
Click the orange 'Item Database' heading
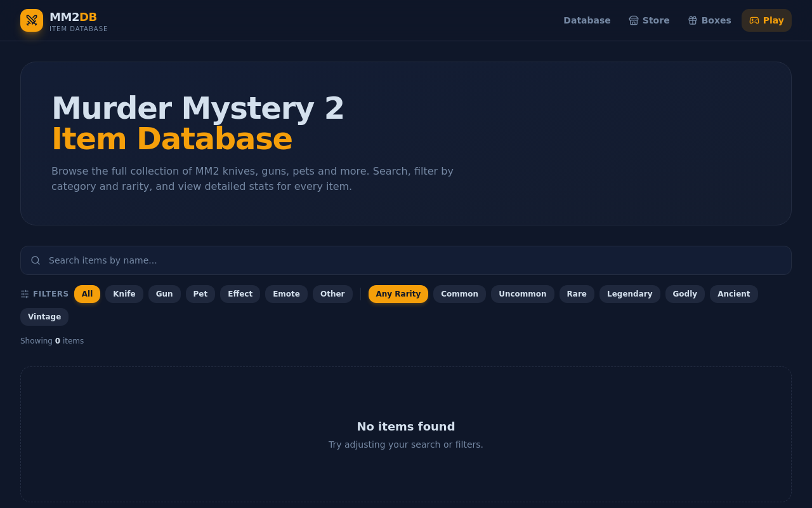[172, 138]
